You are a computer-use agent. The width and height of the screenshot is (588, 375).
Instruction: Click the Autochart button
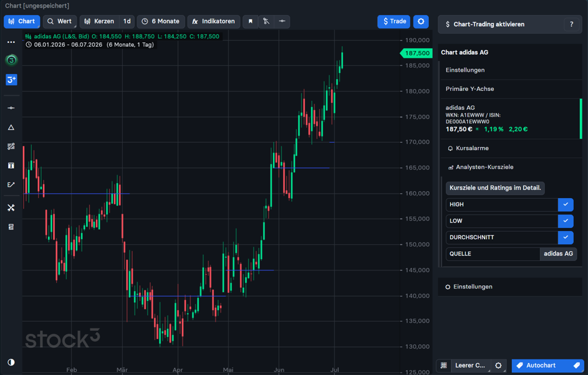pyautogui.click(x=548, y=366)
